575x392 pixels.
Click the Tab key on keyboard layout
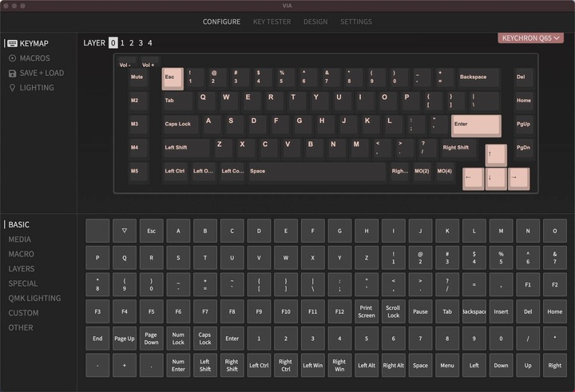pyautogui.click(x=177, y=101)
